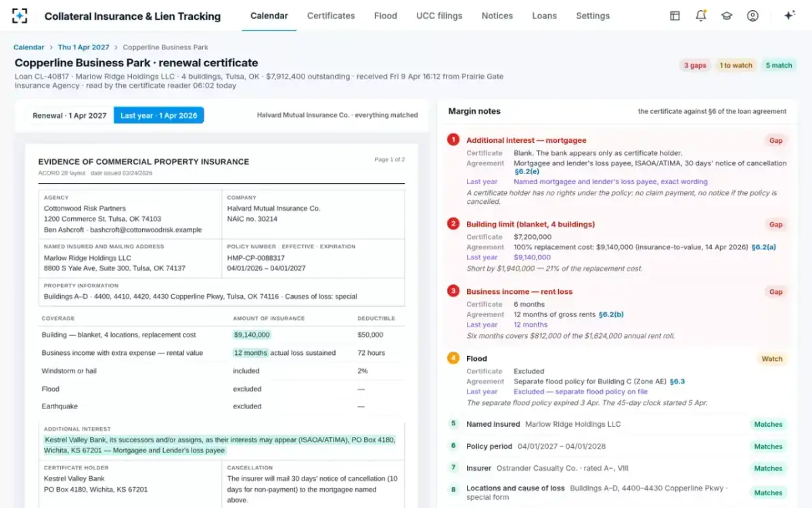Screen dimensions: 812x508
Task: Click the certificate's $7,200,000 building limit
Action: 533,237
